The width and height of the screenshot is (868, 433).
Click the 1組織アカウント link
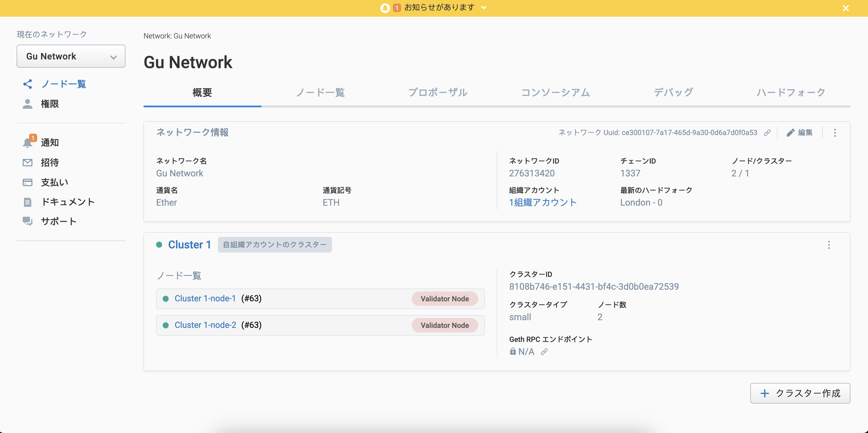coord(543,202)
